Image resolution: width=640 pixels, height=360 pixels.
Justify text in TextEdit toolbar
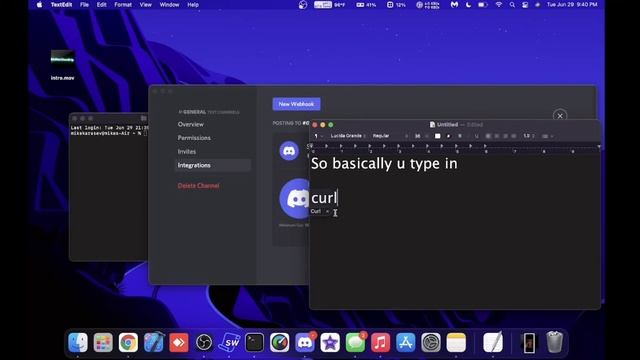coord(513,136)
